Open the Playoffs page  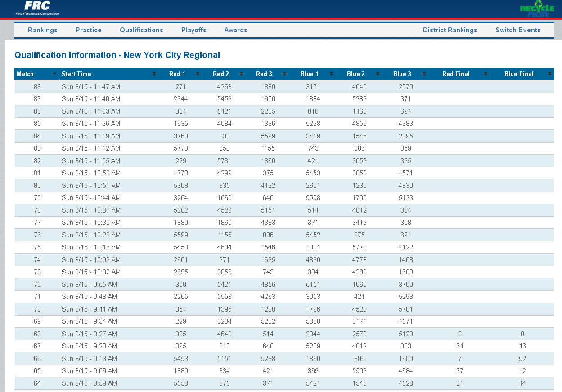click(194, 30)
